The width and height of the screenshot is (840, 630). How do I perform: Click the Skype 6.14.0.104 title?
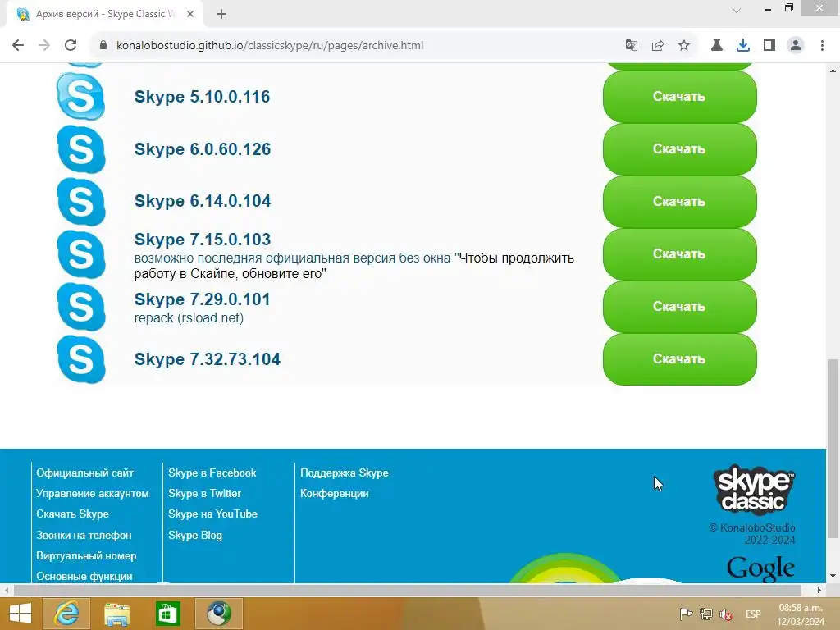(x=203, y=201)
